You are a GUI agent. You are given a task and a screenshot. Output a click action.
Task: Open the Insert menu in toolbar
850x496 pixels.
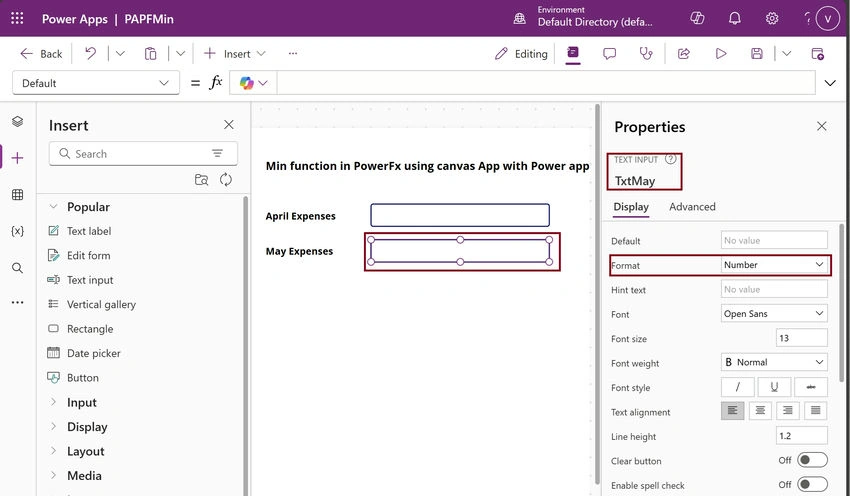click(x=234, y=53)
